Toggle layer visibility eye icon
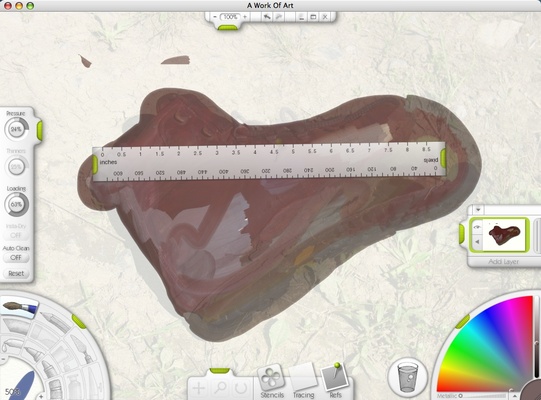Screen dimensions: 541x400 (x=477, y=227)
